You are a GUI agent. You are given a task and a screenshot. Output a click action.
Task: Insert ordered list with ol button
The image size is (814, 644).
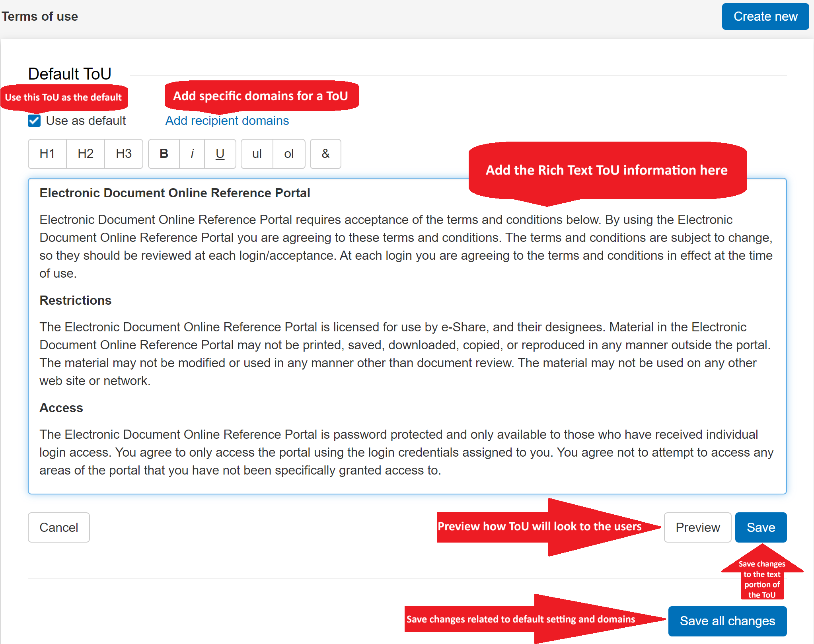[289, 154]
